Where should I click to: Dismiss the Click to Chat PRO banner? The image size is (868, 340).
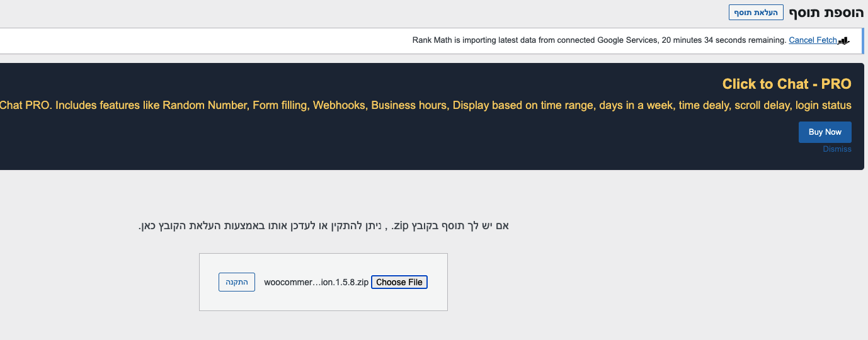[x=837, y=149]
